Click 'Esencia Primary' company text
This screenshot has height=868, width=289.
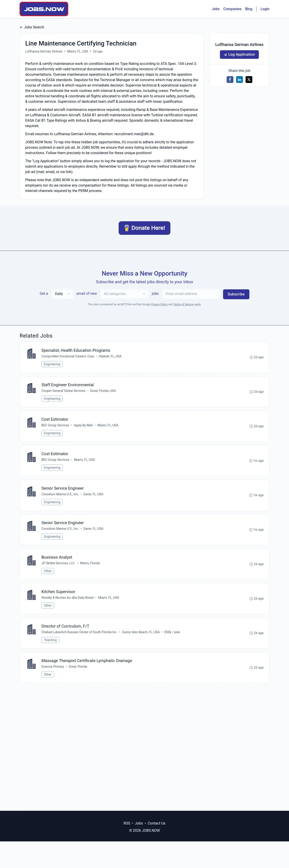[x=52, y=667]
